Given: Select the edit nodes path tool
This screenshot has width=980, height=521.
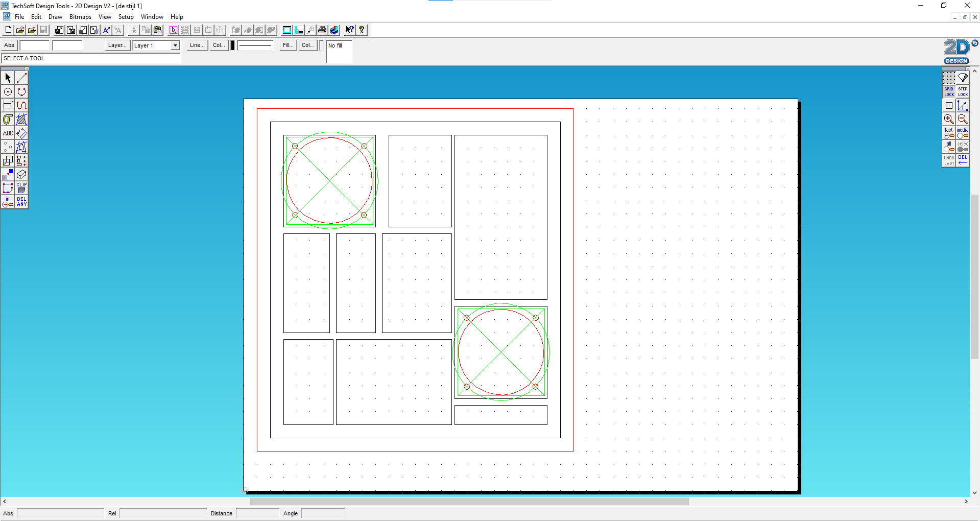Looking at the screenshot, I should (8, 188).
